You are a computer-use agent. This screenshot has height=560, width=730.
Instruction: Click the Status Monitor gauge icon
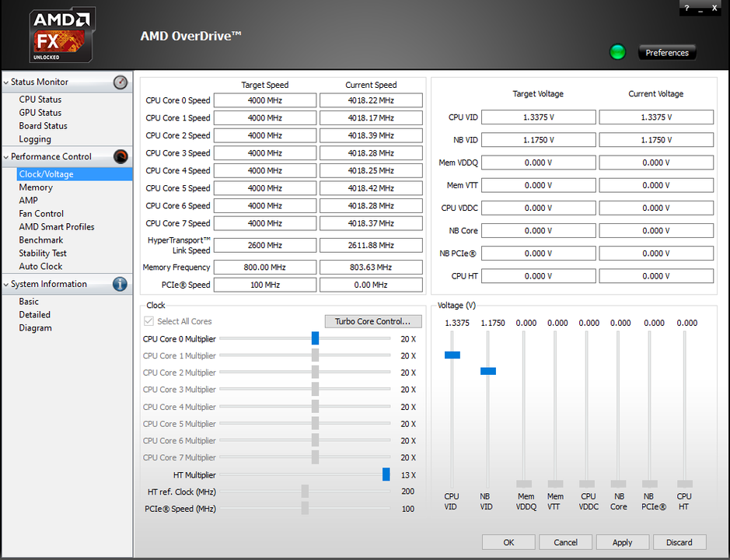point(121,82)
